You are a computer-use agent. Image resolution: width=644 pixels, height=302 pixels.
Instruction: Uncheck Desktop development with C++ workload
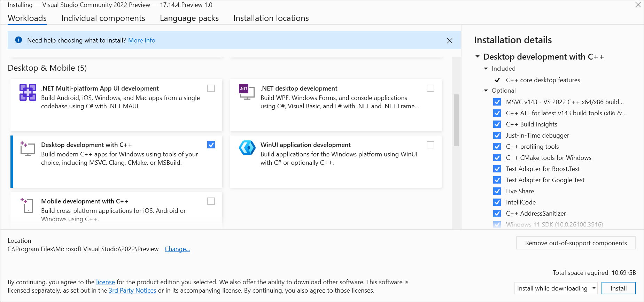[x=211, y=145]
